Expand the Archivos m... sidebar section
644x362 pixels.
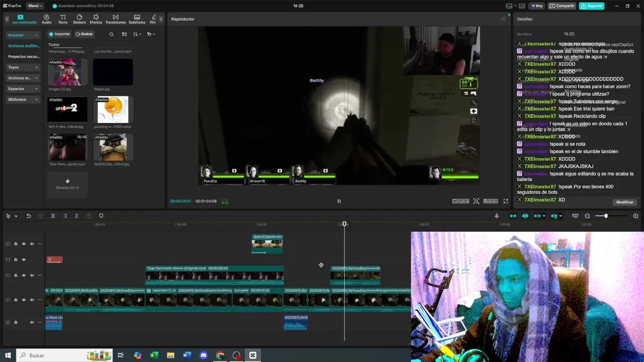(x=23, y=78)
